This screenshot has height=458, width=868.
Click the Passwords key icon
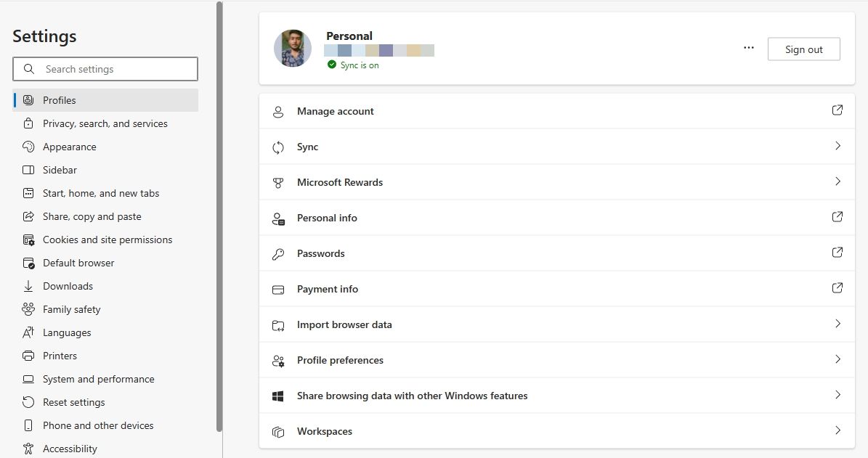pos(278,254)
